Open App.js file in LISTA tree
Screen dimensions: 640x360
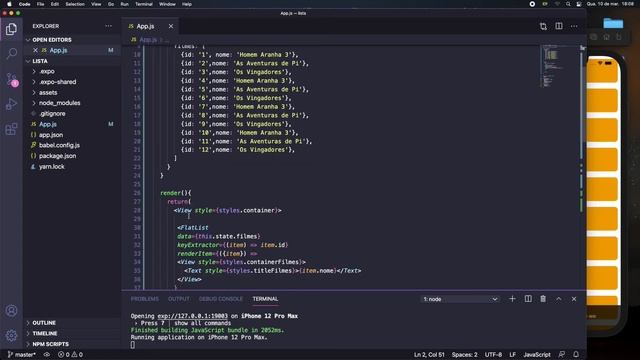(48, 124)
